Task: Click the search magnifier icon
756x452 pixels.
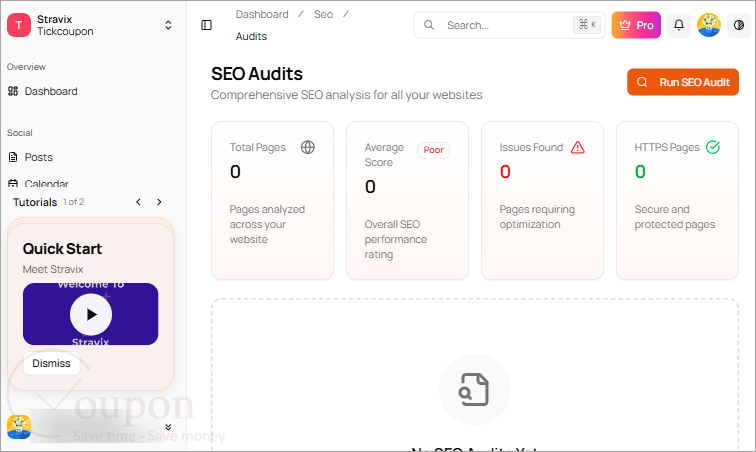Action: click(x=429, y=25)
